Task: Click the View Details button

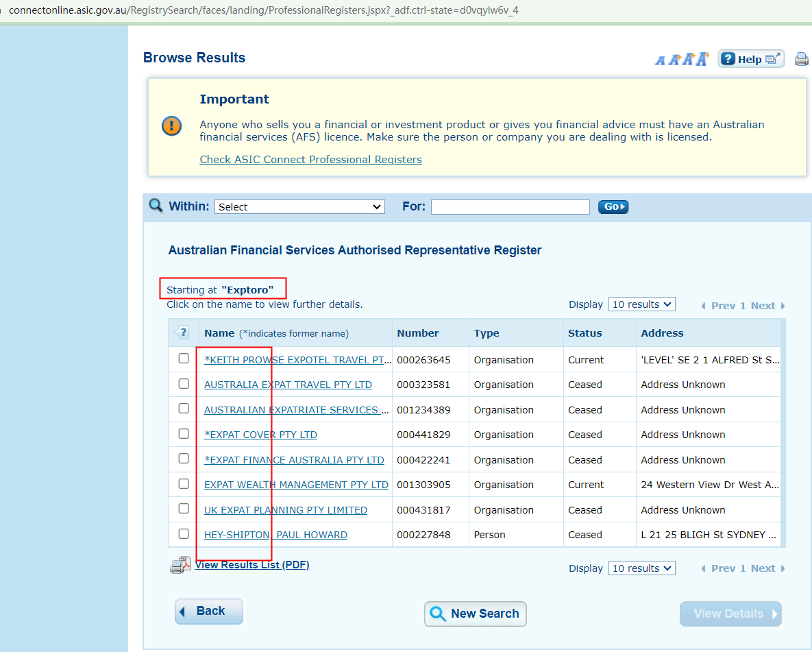Action: point(730,614)
